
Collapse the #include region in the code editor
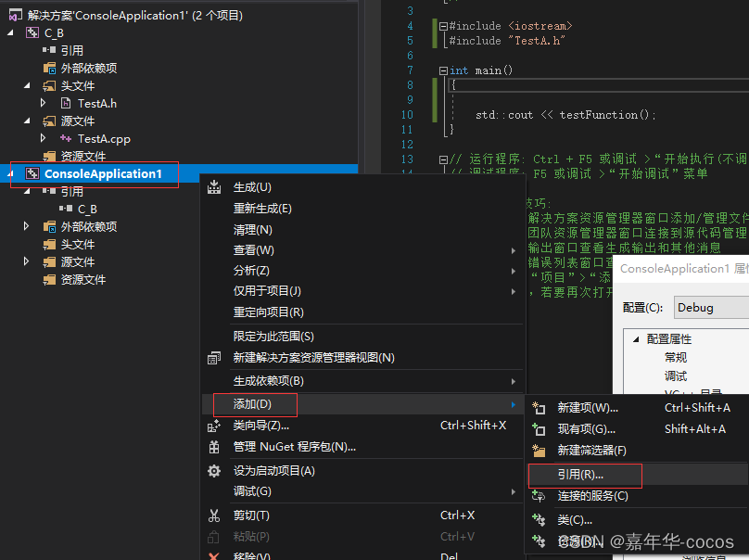click(x=443, y=26)
